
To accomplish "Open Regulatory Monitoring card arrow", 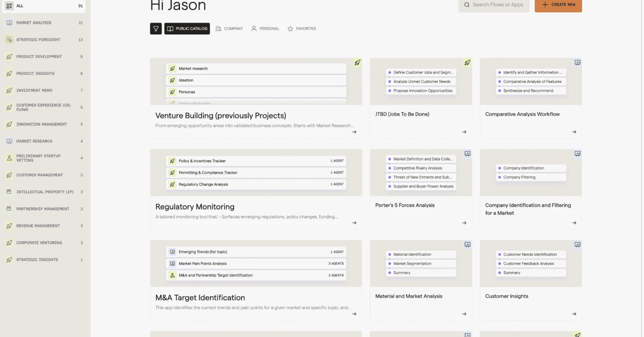I will click(x=354, y=223).
